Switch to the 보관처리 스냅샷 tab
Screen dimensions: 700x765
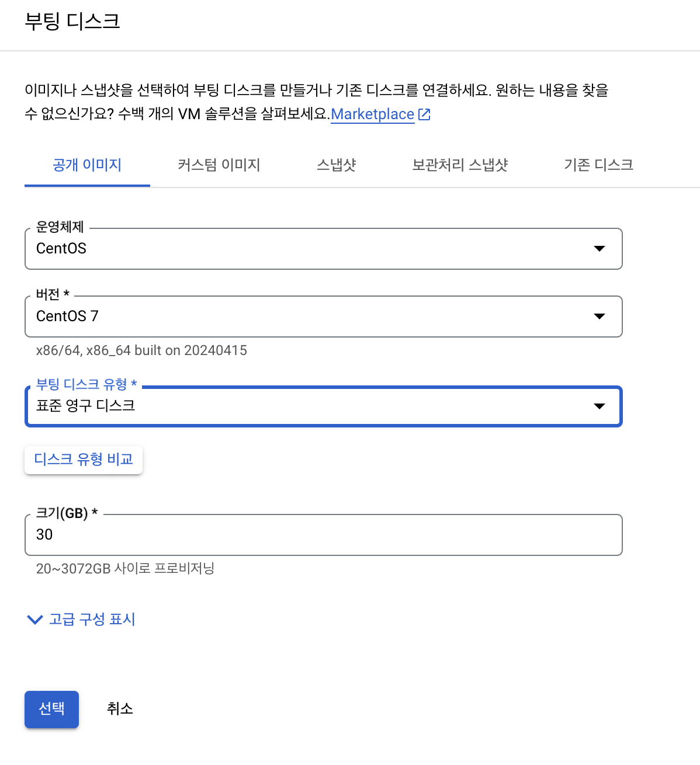point(460,165)
